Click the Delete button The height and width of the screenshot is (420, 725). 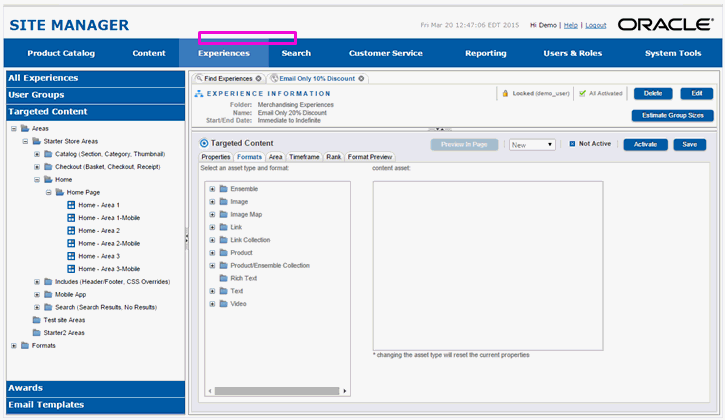653,93
